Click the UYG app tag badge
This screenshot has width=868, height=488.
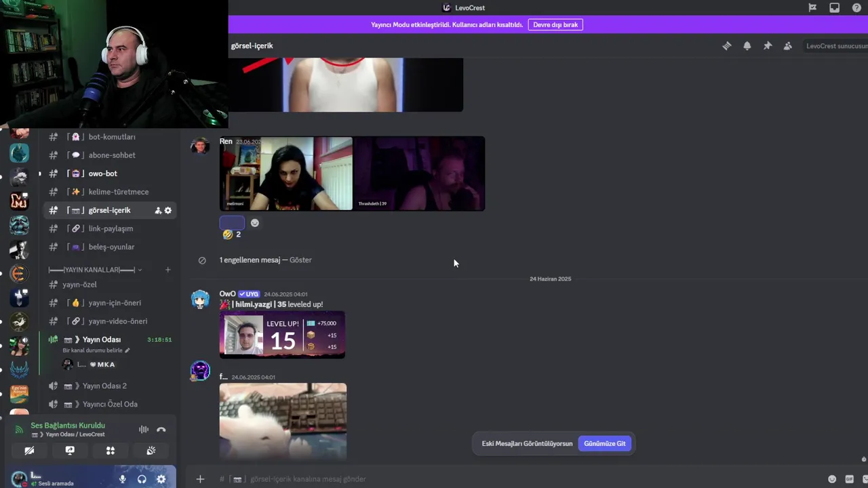(249, 294)
